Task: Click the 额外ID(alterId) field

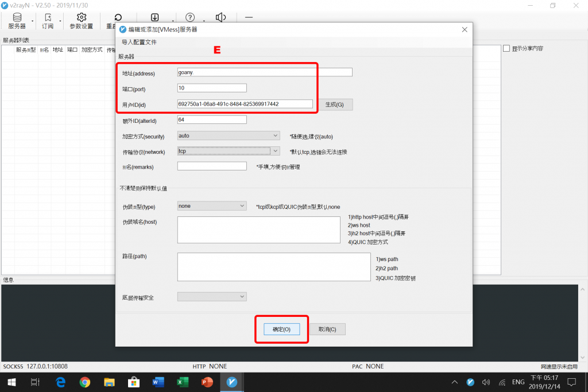Action: 212,119
